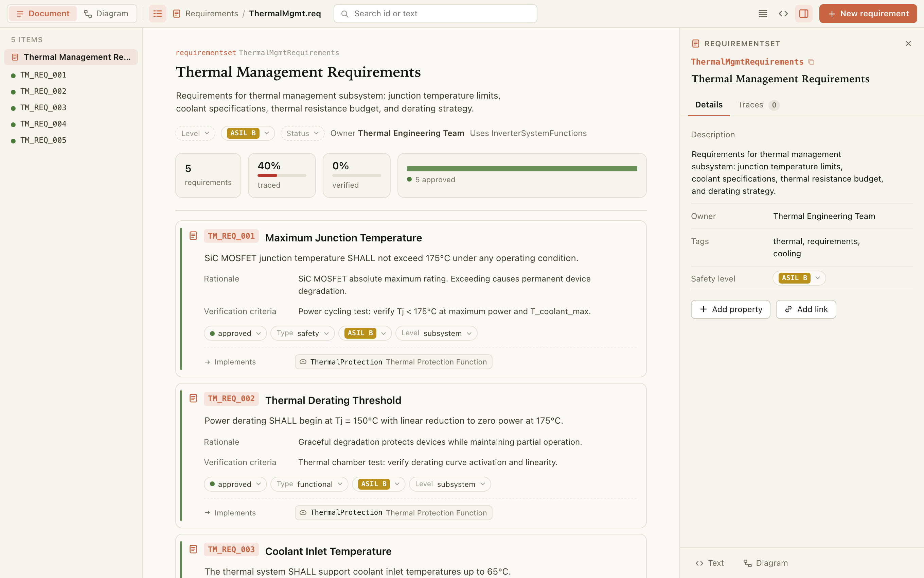Image resolution: width=924 pixels, height=578 pixels.
Task: Open source code view icon in top bar
Action: (783, 14)
